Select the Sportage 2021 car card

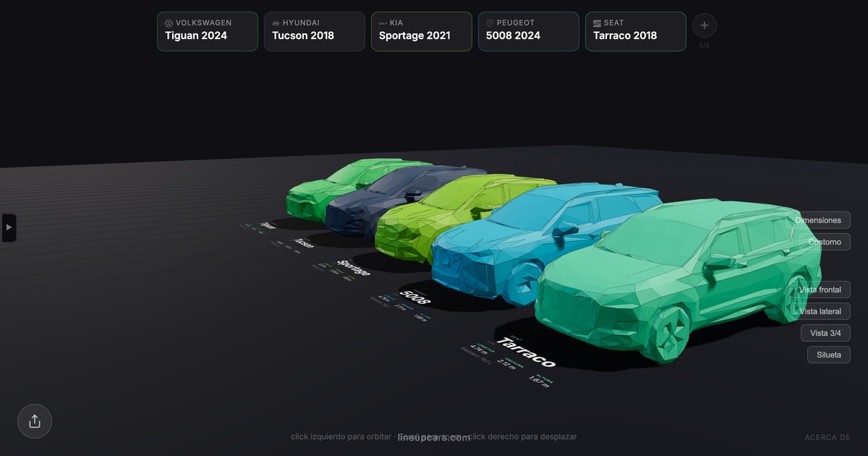(x=422, y=31)
